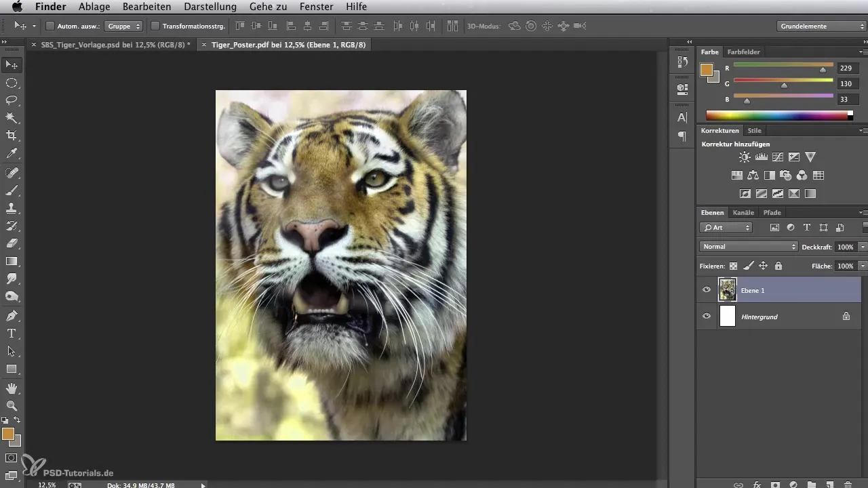Open the Bearbeiten menu
868x488 pixels.
tap(146, 7)
